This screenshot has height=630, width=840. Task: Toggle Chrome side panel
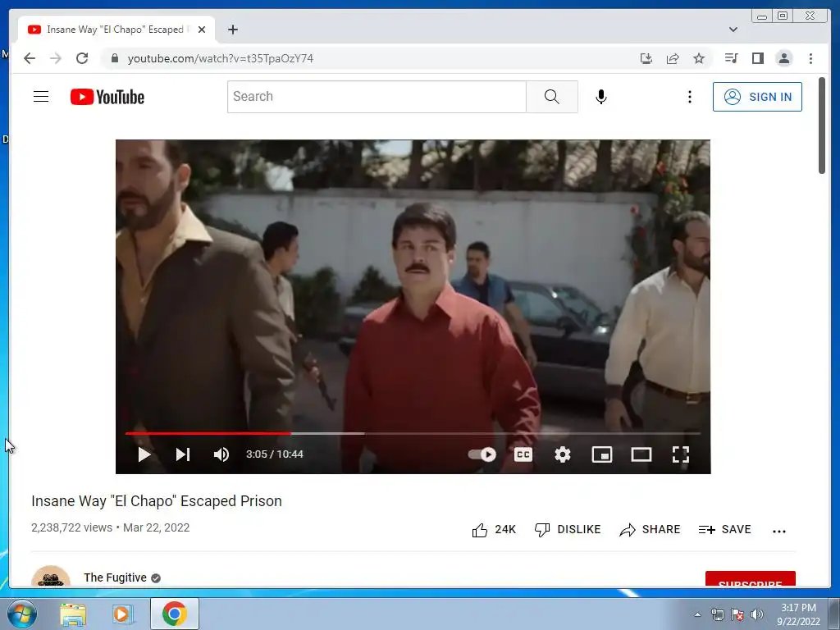tap(757, 58)
